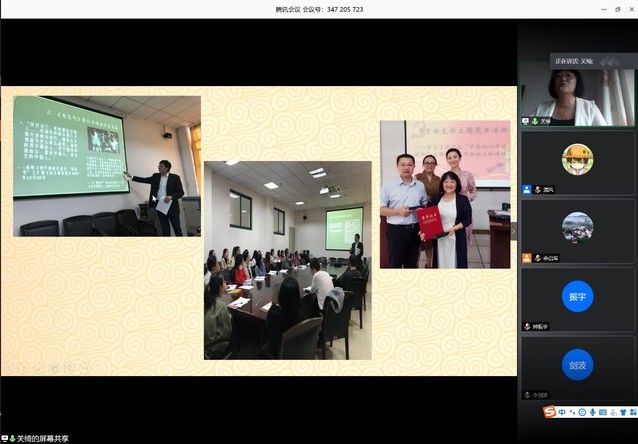Click the Sogou microphone voice input icon
638x444 pixels.
point(593,412)
